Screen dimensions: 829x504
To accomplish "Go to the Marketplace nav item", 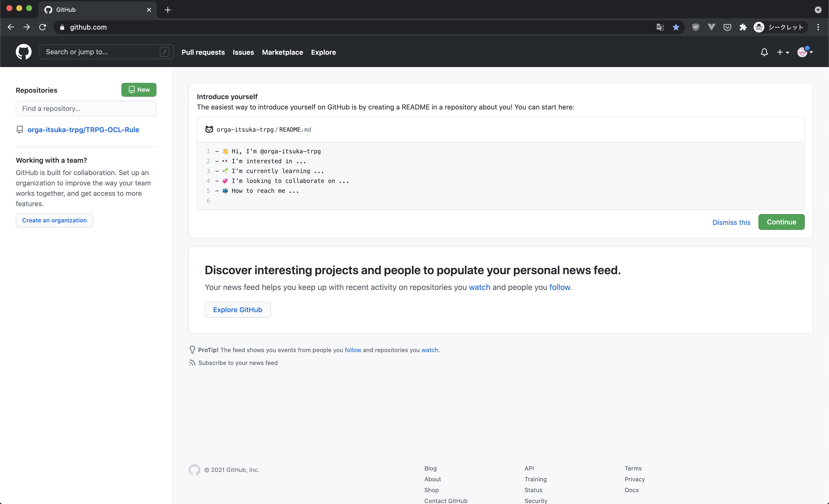I will point(282,52).
